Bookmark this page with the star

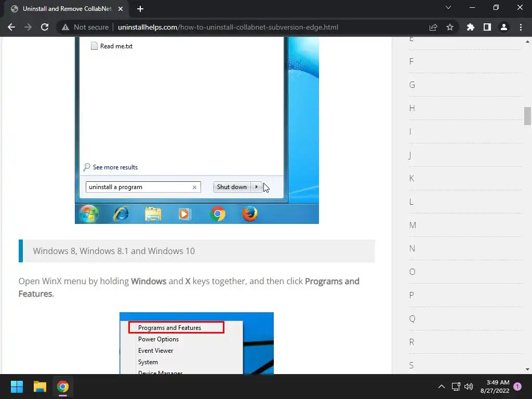click(450, 27)
